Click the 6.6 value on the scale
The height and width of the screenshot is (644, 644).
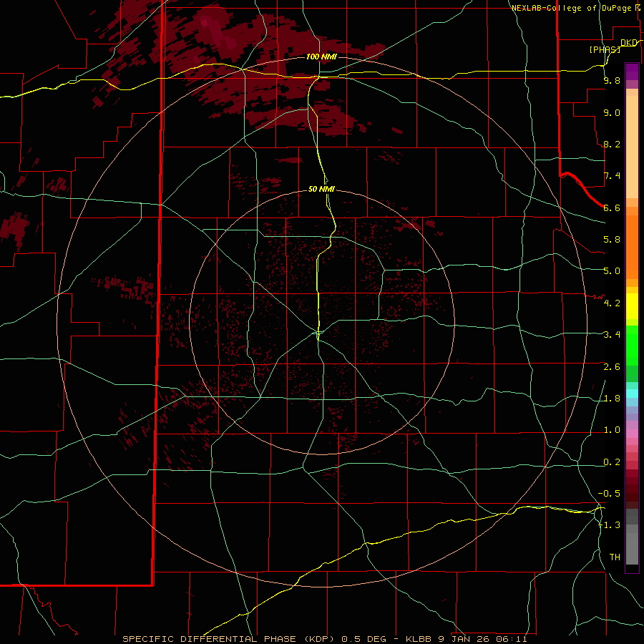pos(612,208)
